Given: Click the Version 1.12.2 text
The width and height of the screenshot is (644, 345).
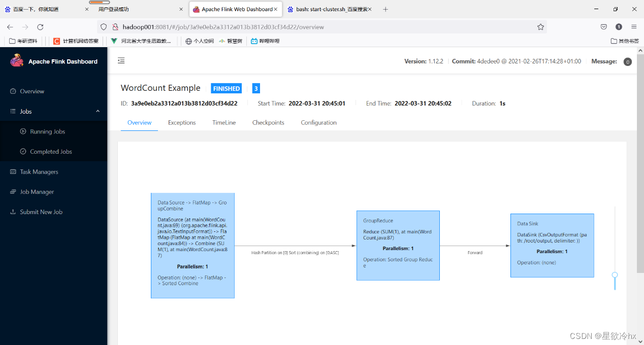Looking at the screenshot, I should pos(424,61).
